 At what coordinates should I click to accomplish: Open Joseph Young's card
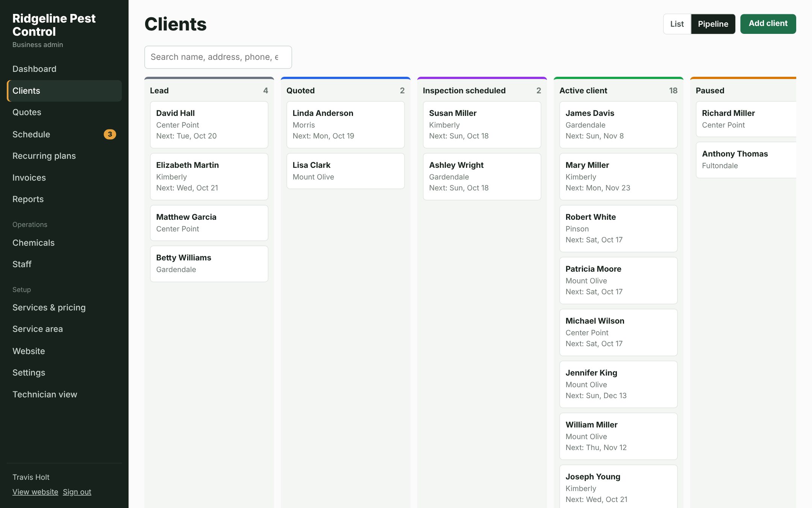[618, 487]
